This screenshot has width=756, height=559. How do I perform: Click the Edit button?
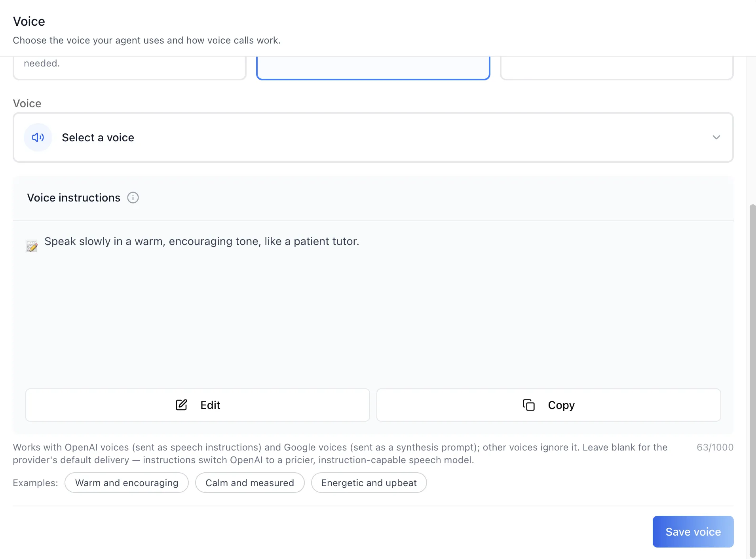pos(198,405)
